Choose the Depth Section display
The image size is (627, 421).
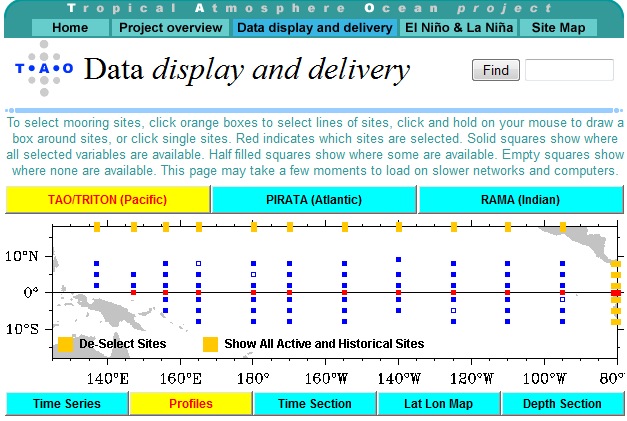click(562, 404)
